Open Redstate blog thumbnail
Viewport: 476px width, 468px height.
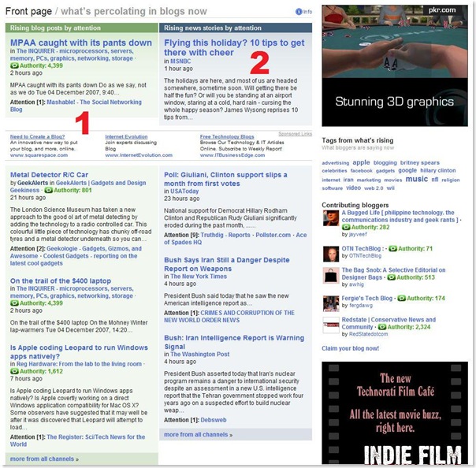point(331,325)
